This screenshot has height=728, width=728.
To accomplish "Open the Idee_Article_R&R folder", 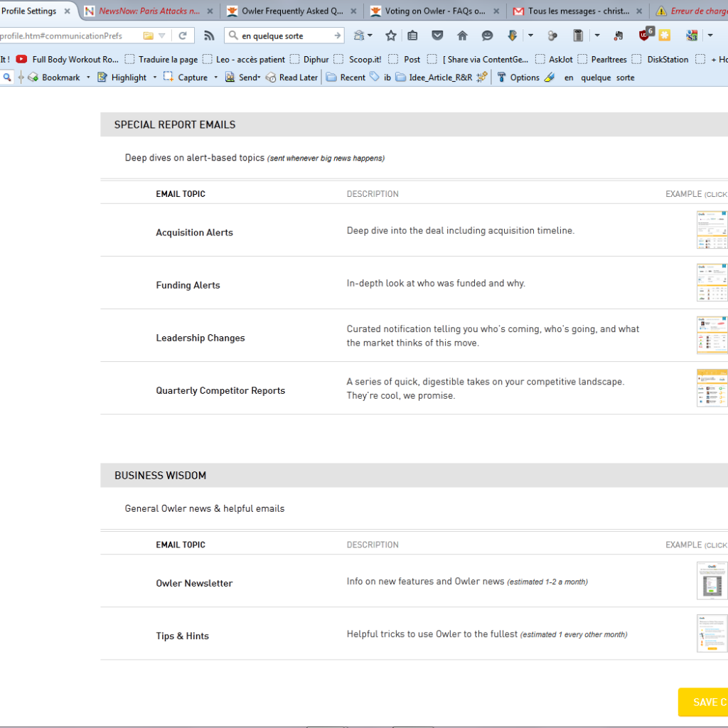I will click(434, 77).
